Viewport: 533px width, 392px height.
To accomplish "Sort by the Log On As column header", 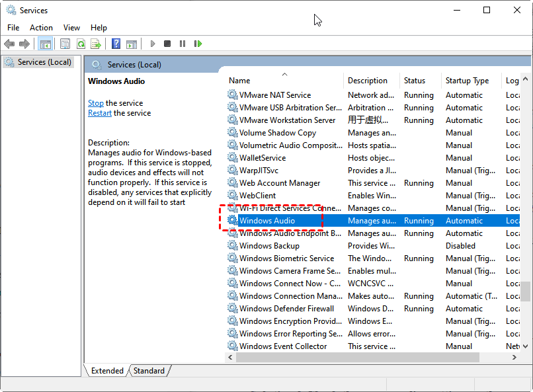I will tap(512, 81).
